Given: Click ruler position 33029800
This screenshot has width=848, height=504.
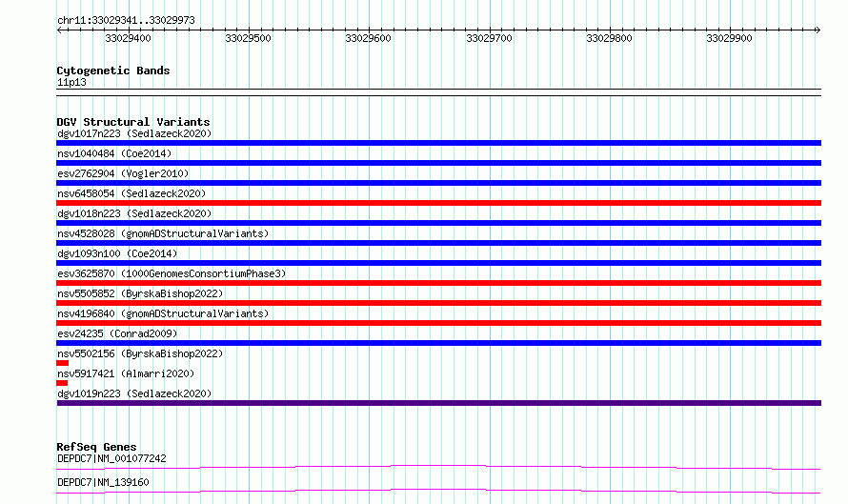Looking at the screenshot, I should point(610,38).
